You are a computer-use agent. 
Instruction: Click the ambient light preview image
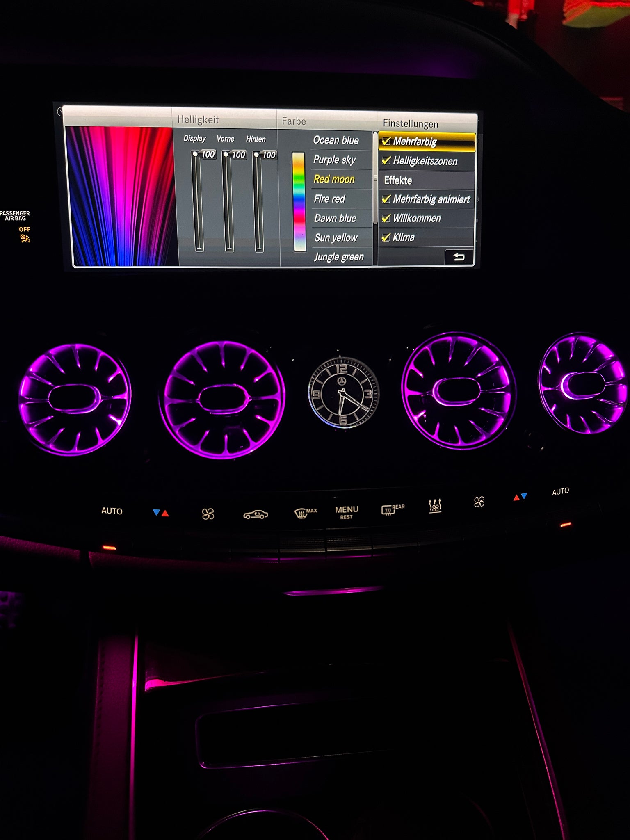(x=122, y=196)
